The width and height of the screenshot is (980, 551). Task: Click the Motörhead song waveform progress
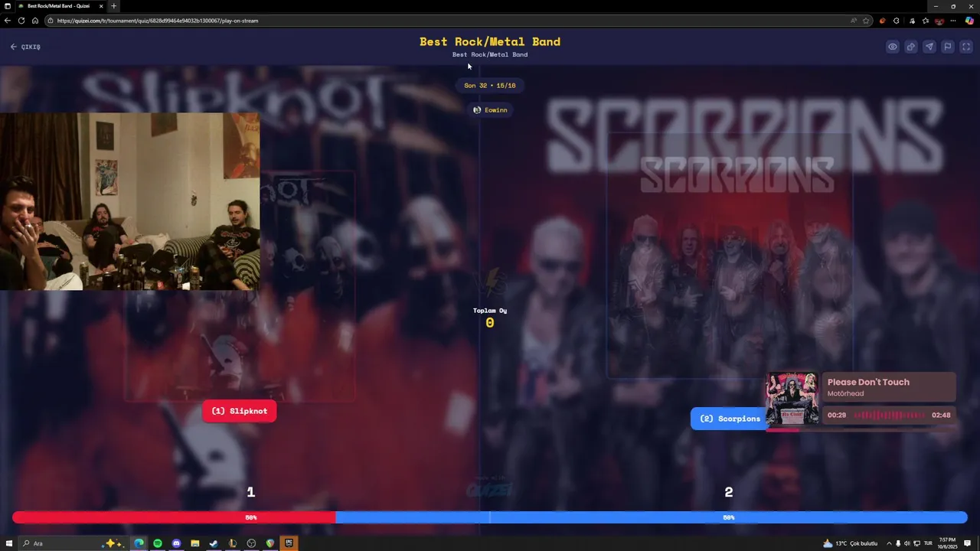(889, 415)
